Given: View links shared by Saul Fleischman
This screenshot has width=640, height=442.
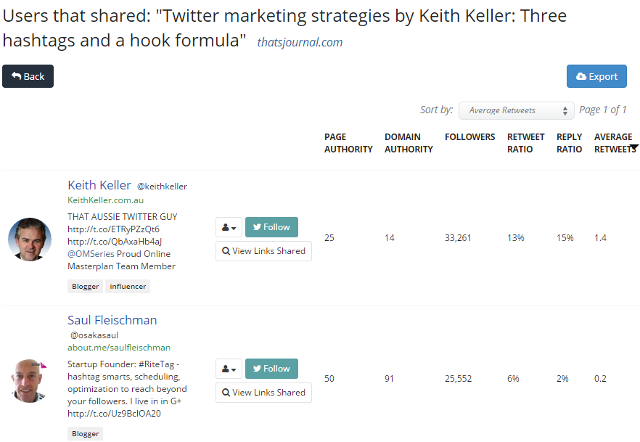Looking at the screenshot, I should [x=263, y=393].
